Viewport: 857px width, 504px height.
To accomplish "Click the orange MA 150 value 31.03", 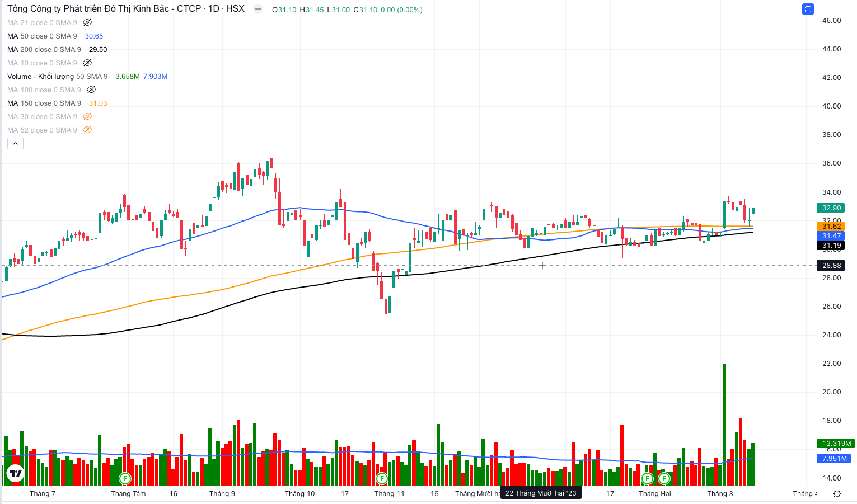I will (x=98, y=103).
